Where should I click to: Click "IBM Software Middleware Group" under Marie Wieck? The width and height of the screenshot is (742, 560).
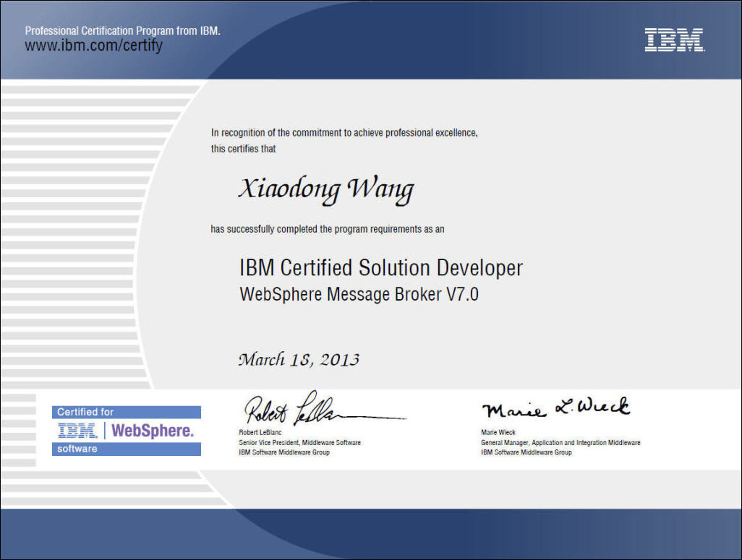coord(526,452)
